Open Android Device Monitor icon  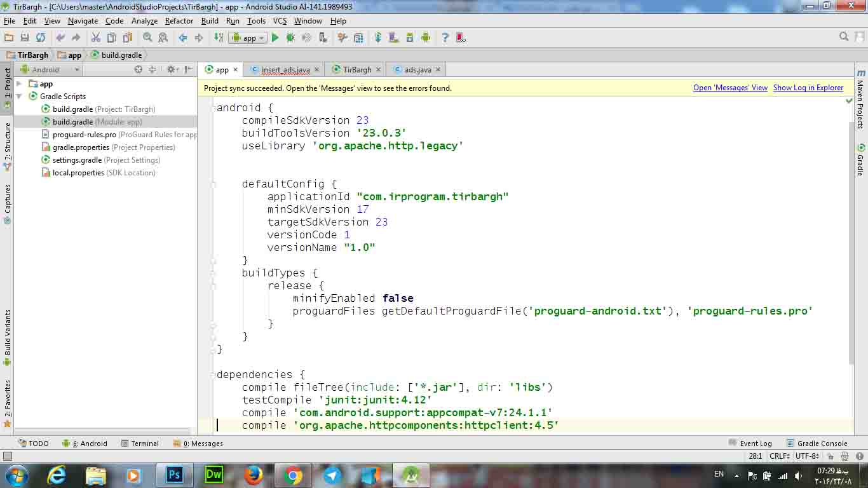[x=426, y=37]
